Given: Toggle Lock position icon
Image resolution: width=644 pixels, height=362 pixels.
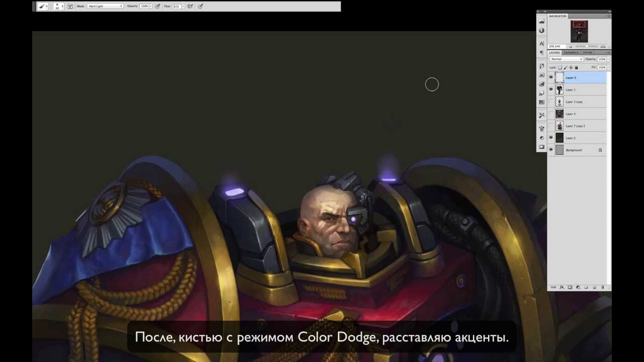Looking at the screenshot, I should tap(571, 67).
